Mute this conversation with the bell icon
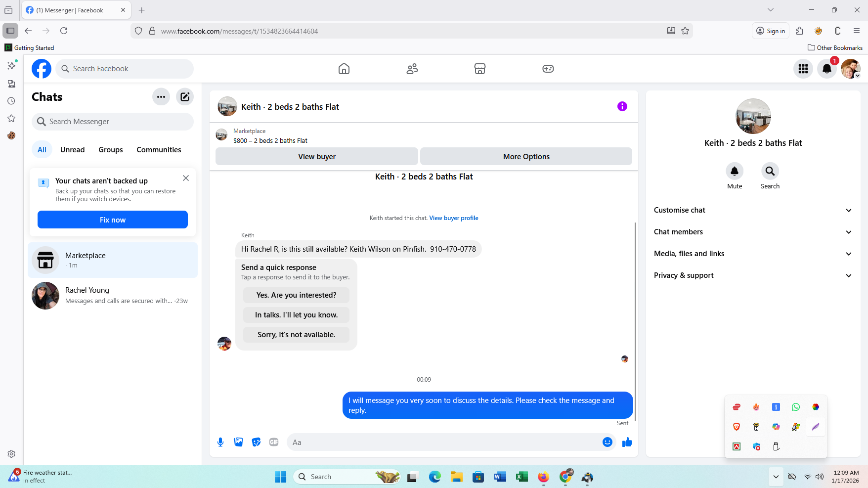 (735, 171)
